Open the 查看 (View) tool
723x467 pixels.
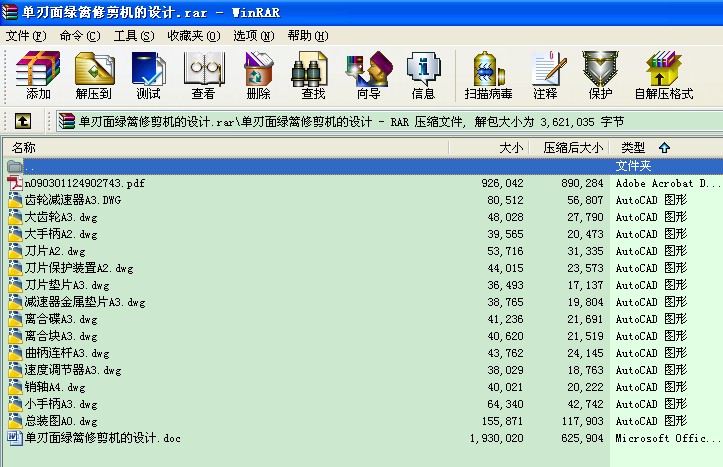[x=203, y=76]
